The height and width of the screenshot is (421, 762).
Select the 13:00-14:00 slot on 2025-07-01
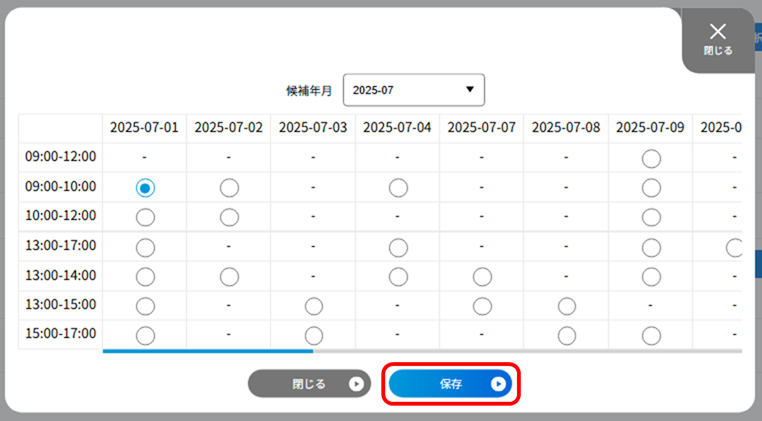[145, 277]
